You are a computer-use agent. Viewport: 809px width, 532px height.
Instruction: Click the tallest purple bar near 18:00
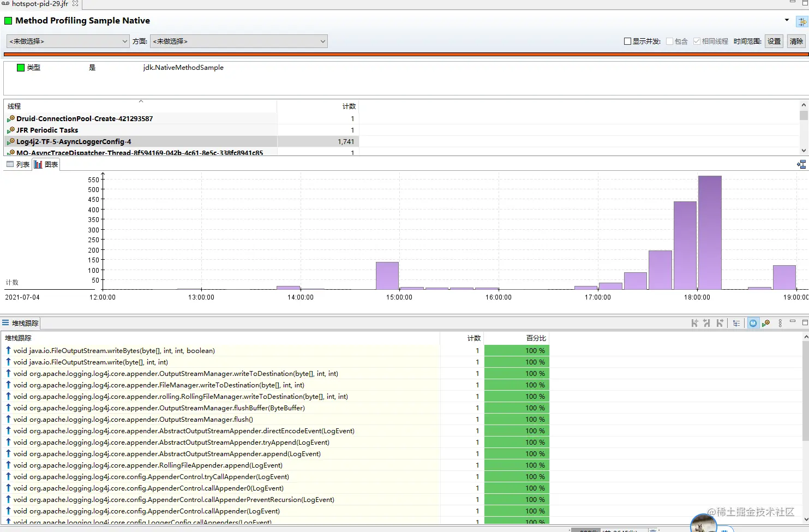710,232
